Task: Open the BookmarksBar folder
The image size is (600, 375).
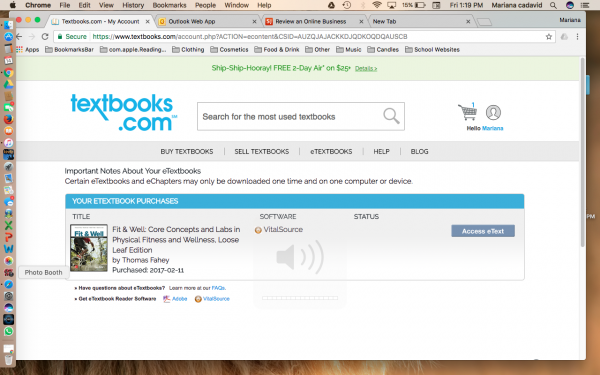Action: pos(69,49)
